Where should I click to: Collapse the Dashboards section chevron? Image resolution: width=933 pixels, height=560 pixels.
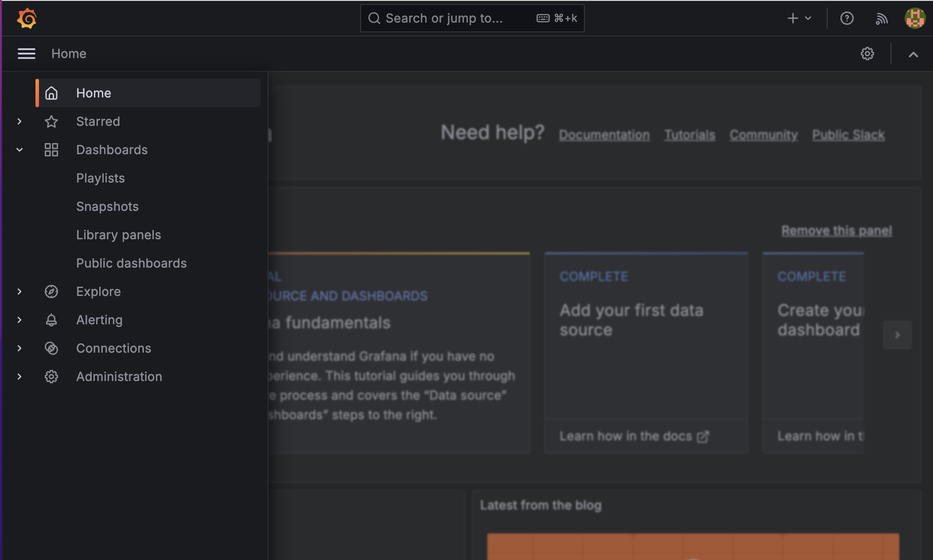(x=19, y=150)
